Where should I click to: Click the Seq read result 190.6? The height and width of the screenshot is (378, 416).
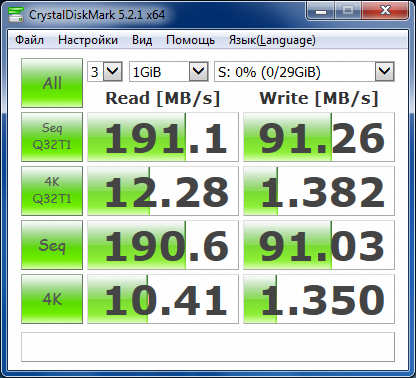(x=163, y=245)
